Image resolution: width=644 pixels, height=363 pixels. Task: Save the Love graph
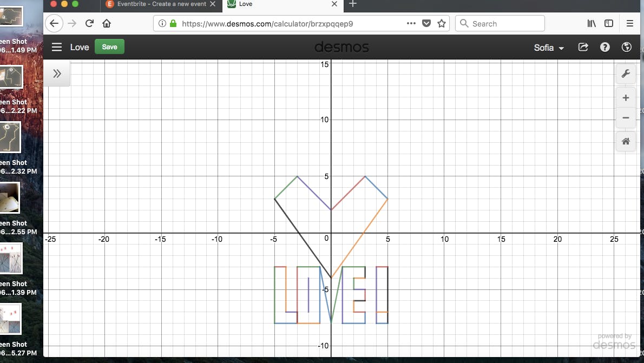pos(109,47)
